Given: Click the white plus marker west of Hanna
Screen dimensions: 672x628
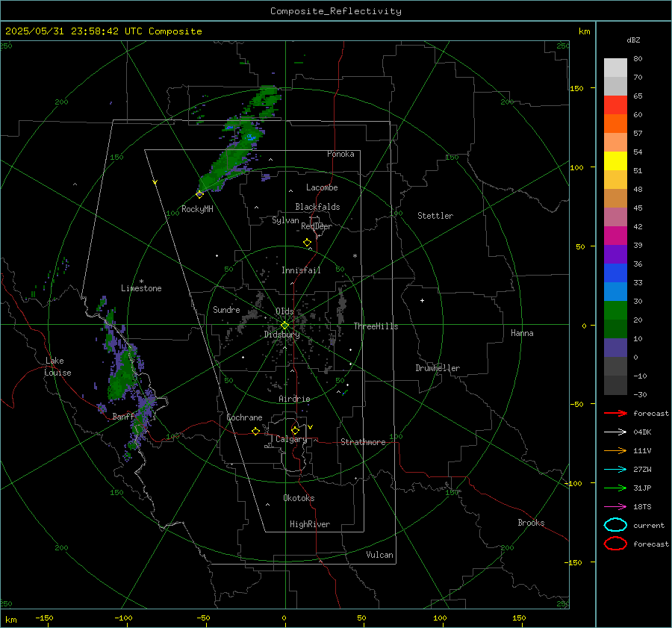Looking at the screenshot, I should pyautogui.click(x=422, y=300).
